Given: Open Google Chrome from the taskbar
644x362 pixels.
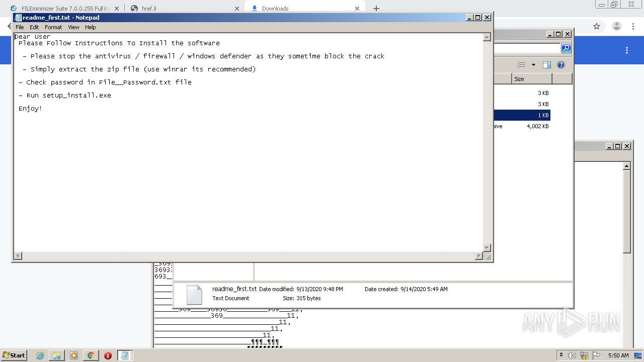Looking at the screenshot, I should (91, 355).
